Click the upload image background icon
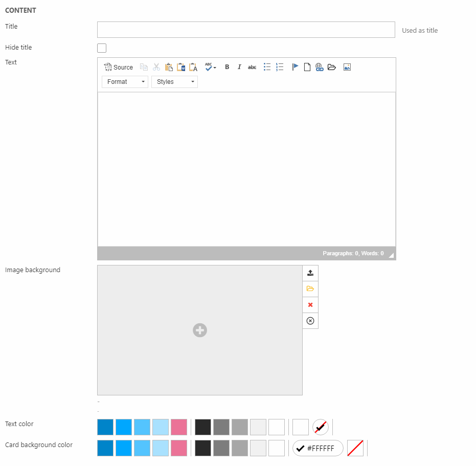The image size is (476, 466). [310, 273]
